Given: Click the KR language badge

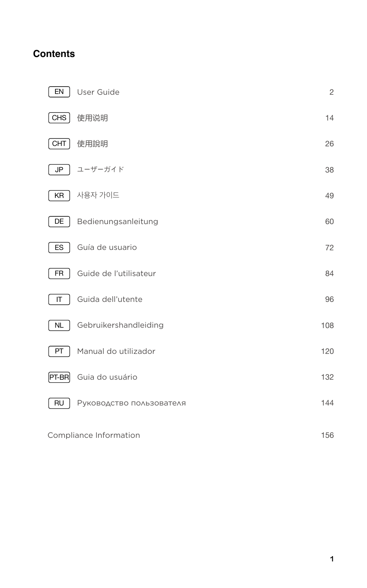Looking at the screenshot, I should pyautogui.click(x=59, y=196).
